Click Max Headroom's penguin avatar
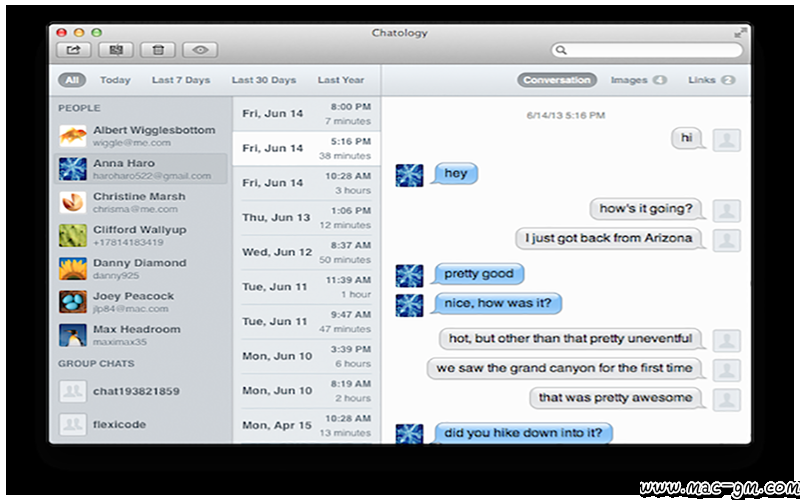Image resolution: width=800 pixels, height=500 pixels. tap(72, 335)
